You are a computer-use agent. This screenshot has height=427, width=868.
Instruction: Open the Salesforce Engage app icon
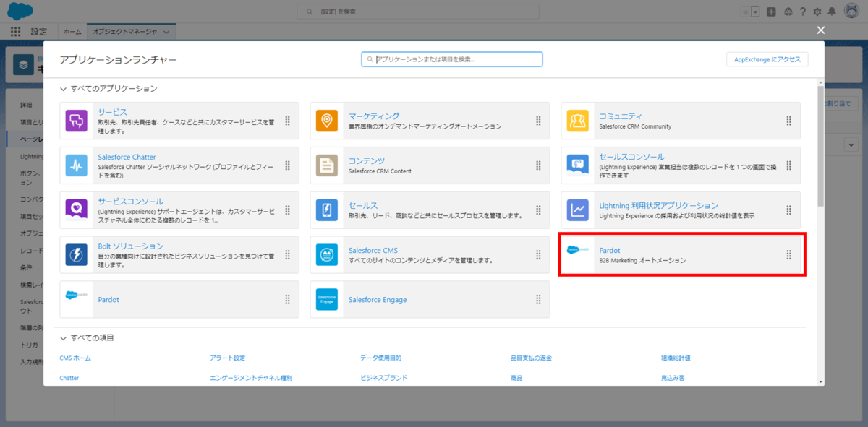327,300
